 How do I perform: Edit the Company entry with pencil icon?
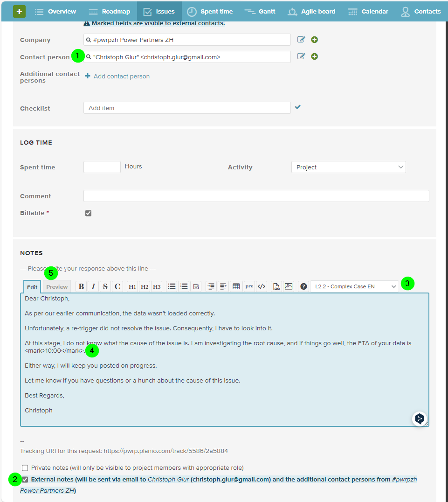click(x=301, y=39)
